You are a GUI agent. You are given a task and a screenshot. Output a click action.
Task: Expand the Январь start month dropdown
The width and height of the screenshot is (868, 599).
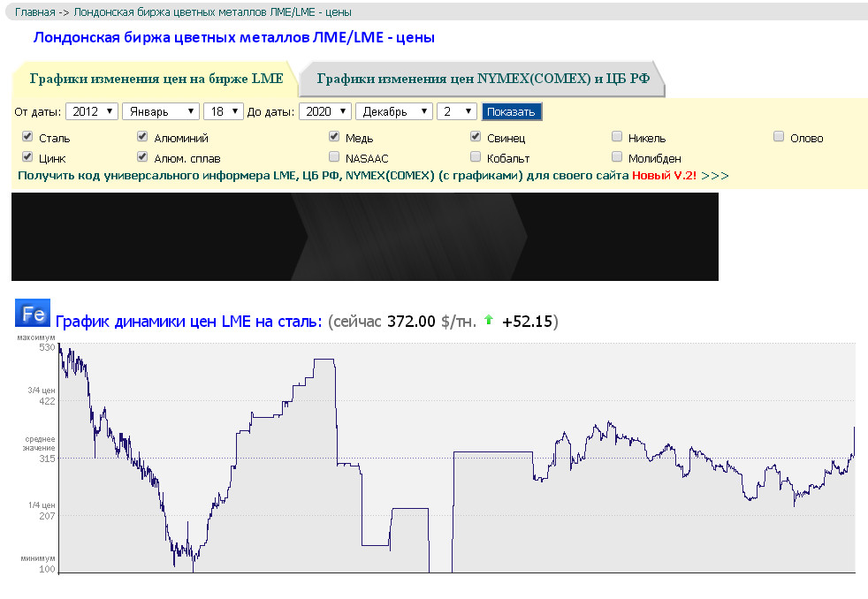[x=160, y=111]
